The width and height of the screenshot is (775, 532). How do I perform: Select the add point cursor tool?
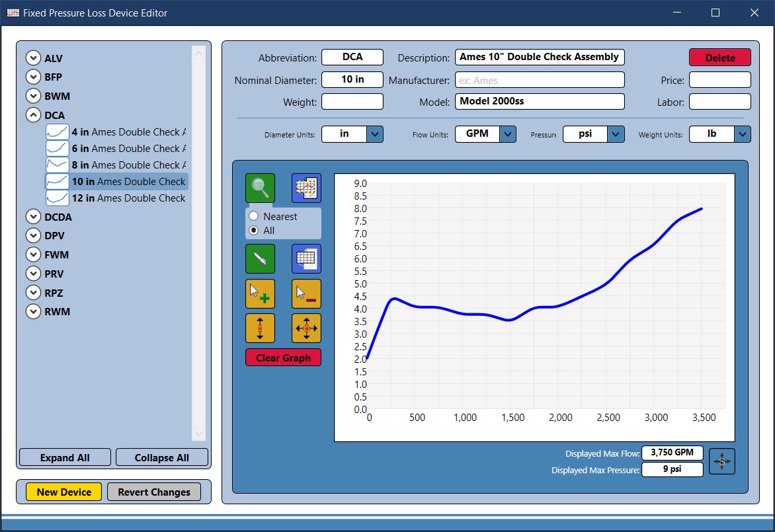tap(260, 294)
